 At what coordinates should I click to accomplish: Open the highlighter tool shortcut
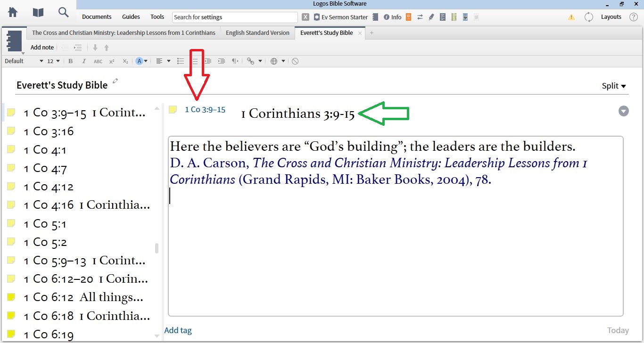[x=431, y=17]
